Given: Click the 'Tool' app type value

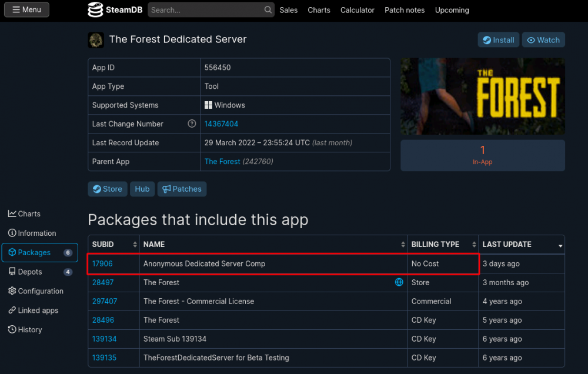Looking at the screenshot, I should (x=212, y=86).
